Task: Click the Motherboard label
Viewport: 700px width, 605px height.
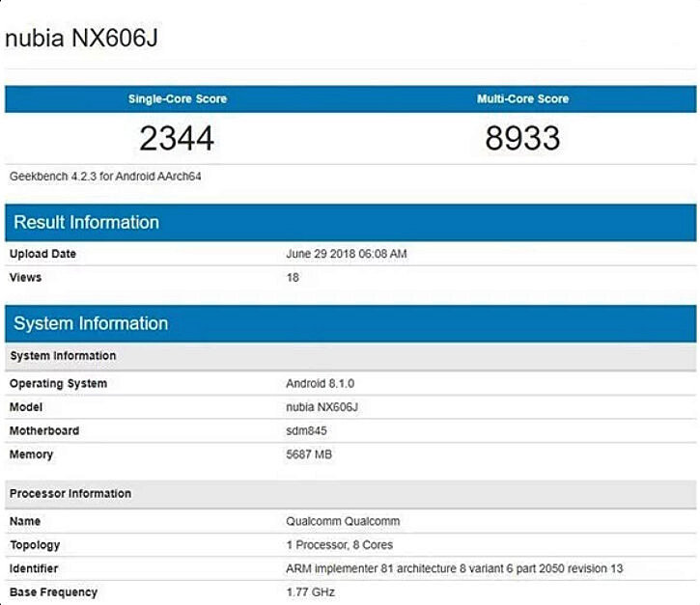Action: (x=44, y=430)
